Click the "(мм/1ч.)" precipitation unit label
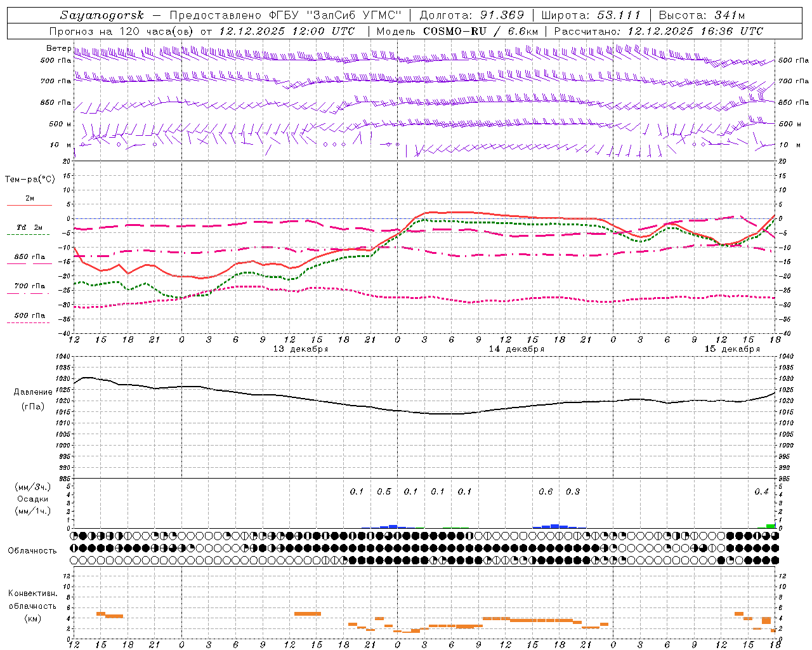The image size is (812, 650). (x=33, y=511)
